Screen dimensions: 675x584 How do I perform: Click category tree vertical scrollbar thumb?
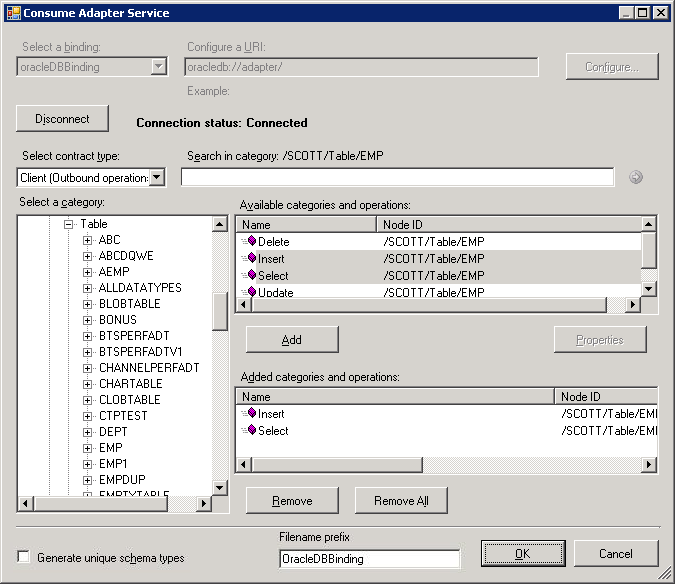[x=220, y=312]
